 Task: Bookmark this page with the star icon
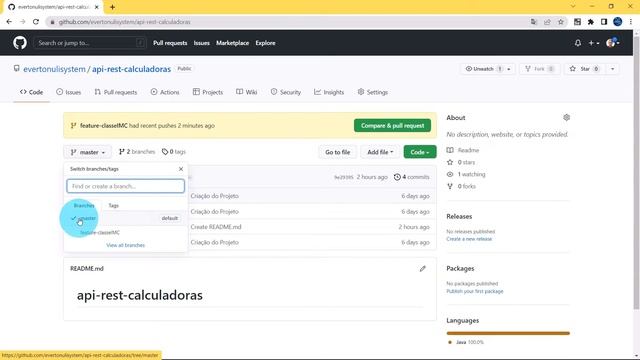pyautogui.click(x=561, y=22)
